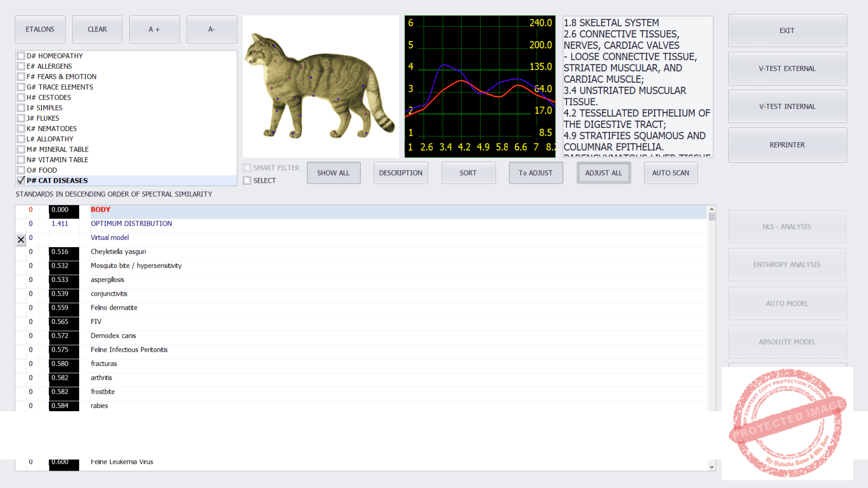Screen dimensions: 868x488
Task: Select Feline Infectious Peritonitis row
Action: (x=129, y=350)
